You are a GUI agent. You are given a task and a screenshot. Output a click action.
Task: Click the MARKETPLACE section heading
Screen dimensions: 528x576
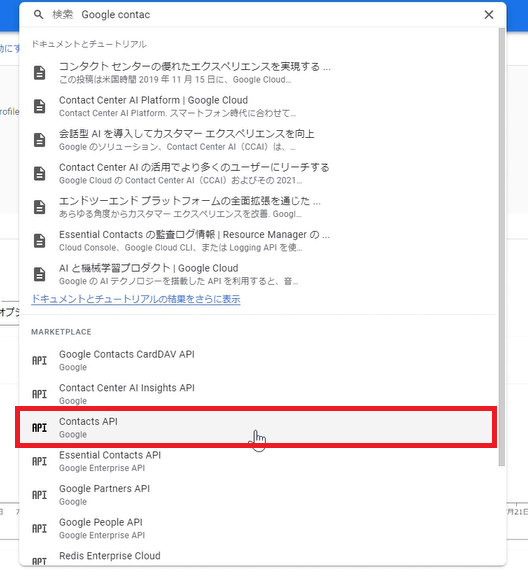(x=61, y=332)
